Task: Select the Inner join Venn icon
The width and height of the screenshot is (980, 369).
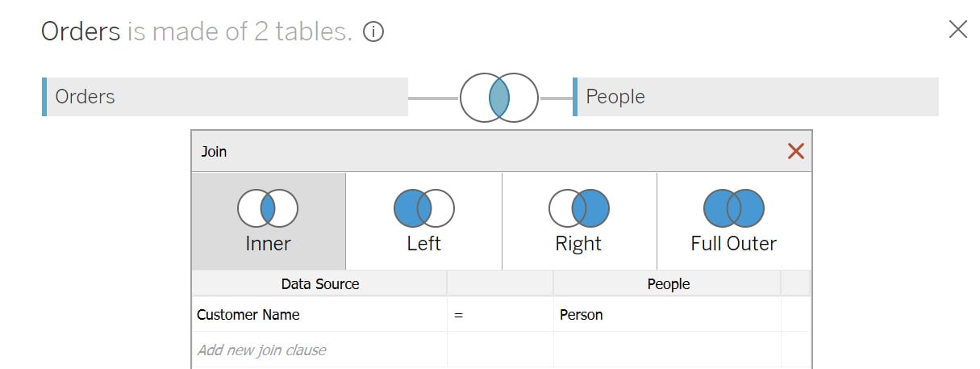Action: [x=268, y=209]
